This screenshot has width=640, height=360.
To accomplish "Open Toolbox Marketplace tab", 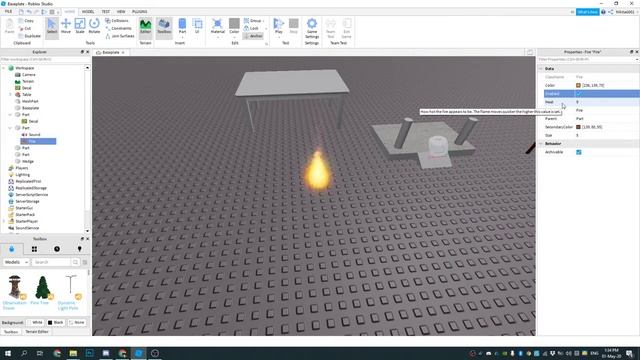I will click(11, 249).
